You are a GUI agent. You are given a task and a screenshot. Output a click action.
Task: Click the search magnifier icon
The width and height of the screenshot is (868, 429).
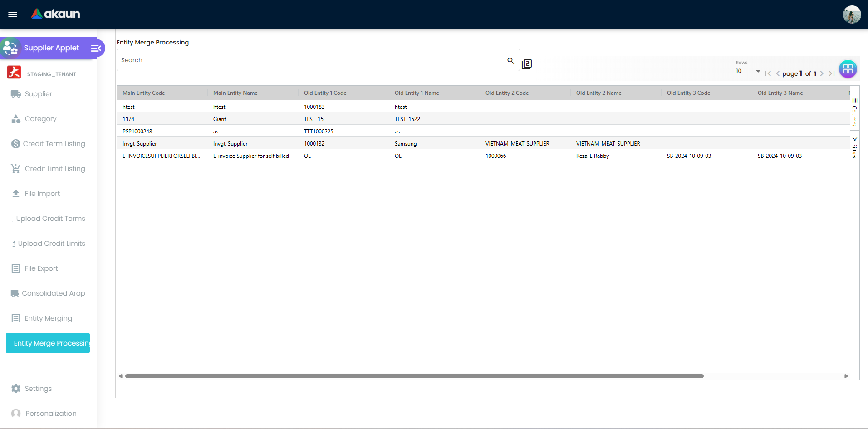click(510, 60)
